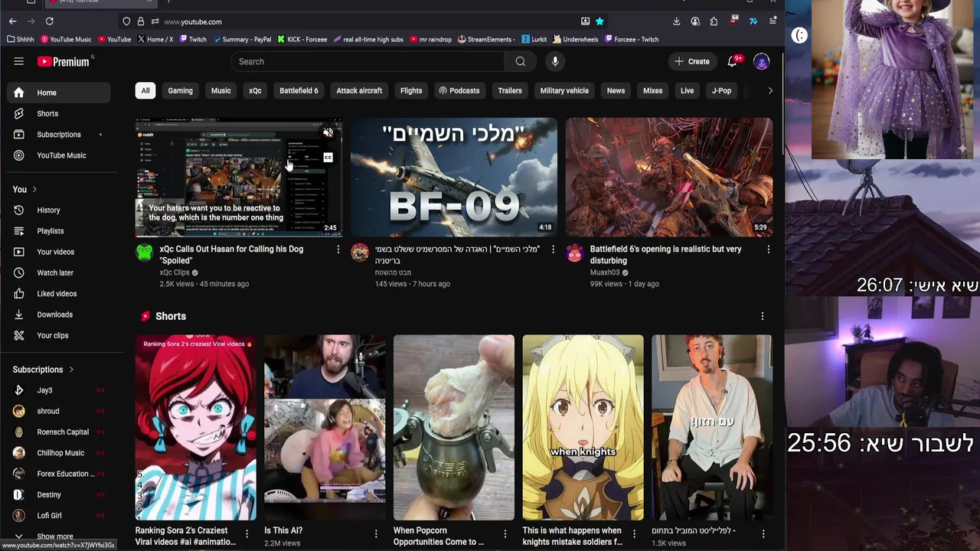Open the Battlefield 6 opening video thumbnail

click(669, 178)
